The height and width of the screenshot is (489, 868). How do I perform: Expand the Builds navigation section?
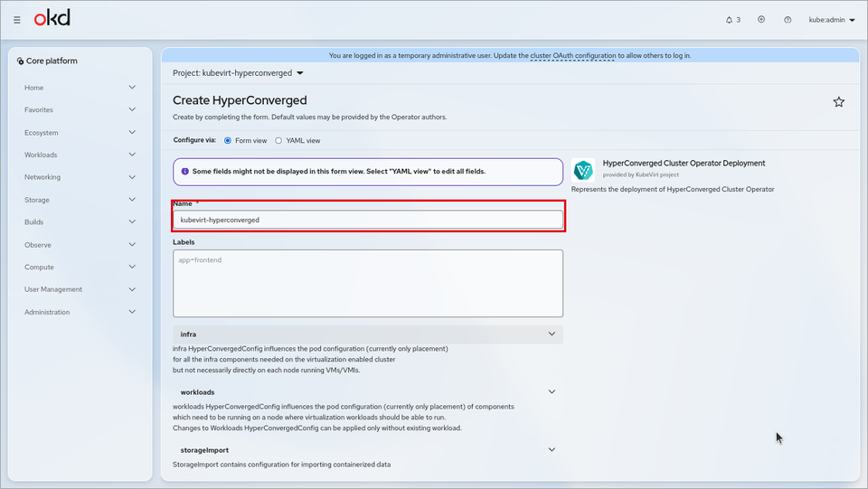(80, 221)
